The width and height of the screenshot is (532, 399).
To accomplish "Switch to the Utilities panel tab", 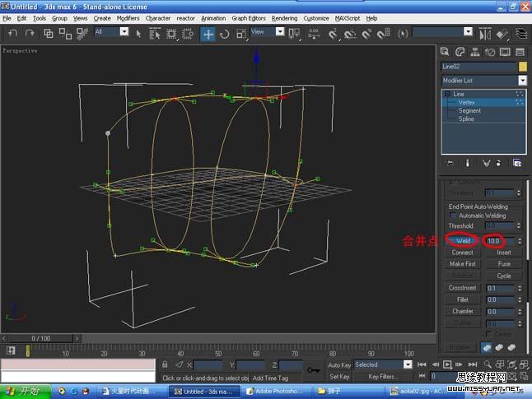I will 520,52.
